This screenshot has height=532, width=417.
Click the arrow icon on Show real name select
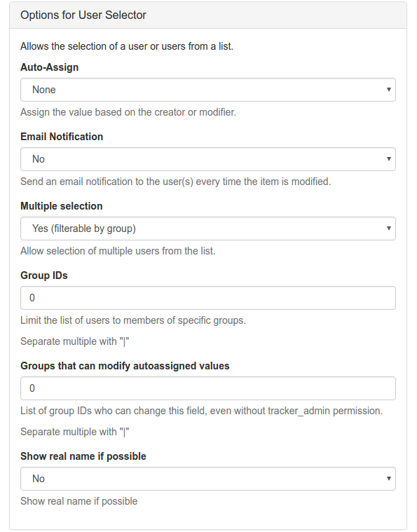coord(389,479)
